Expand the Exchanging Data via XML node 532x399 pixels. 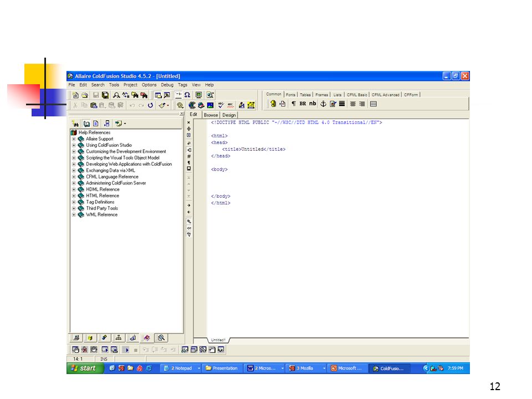tap(74, 171)
